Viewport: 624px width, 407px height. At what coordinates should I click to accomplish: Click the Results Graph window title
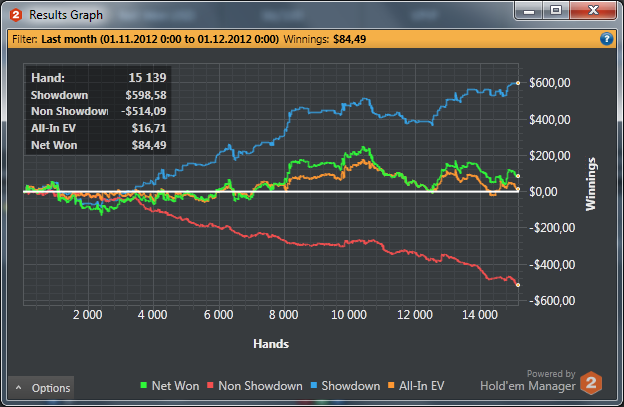[x=66, y=15]
